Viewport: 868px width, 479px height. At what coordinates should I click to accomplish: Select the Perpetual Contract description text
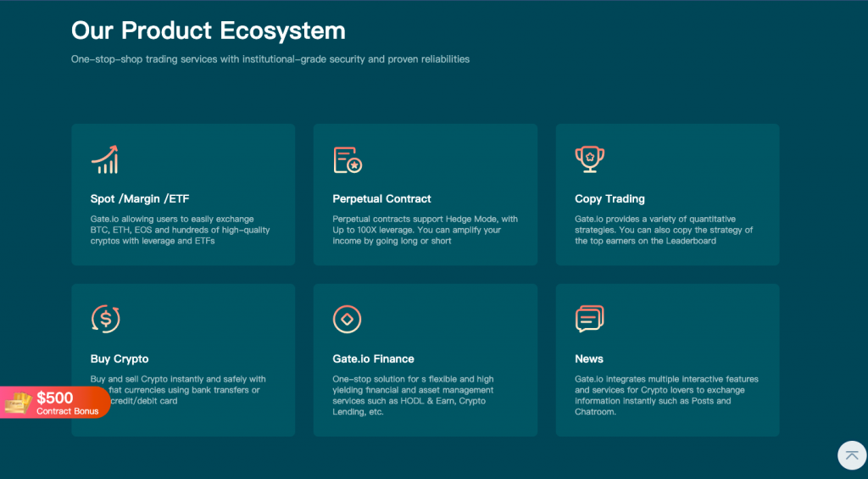pos(426,230)
